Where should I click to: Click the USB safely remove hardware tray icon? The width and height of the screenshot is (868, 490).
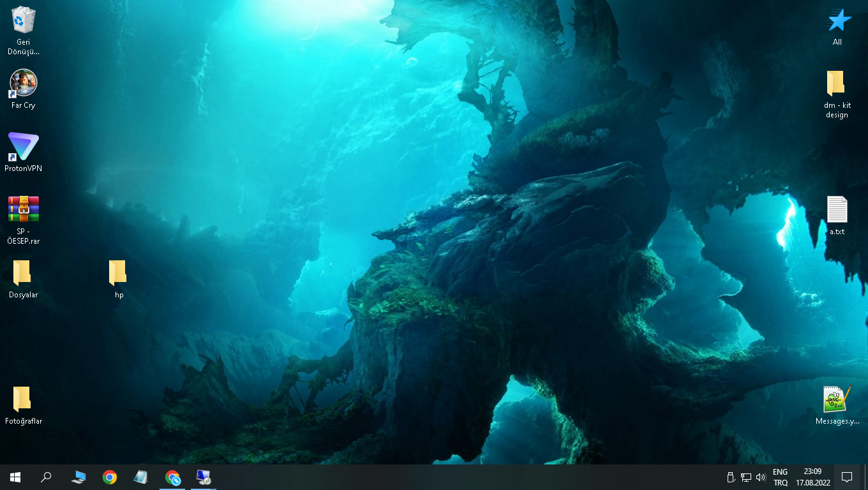[x=731, y=477]
